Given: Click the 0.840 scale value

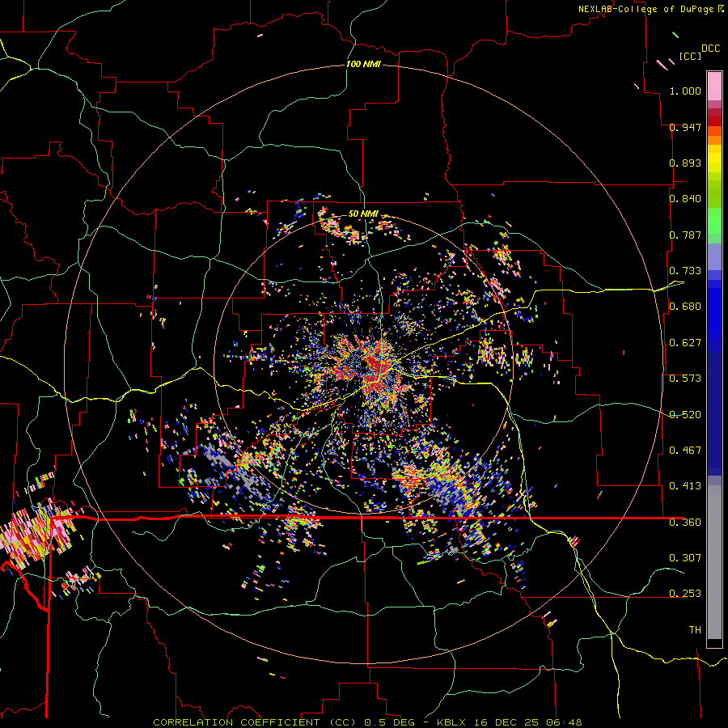Looking at the screenshot, I should coord(685,199).
